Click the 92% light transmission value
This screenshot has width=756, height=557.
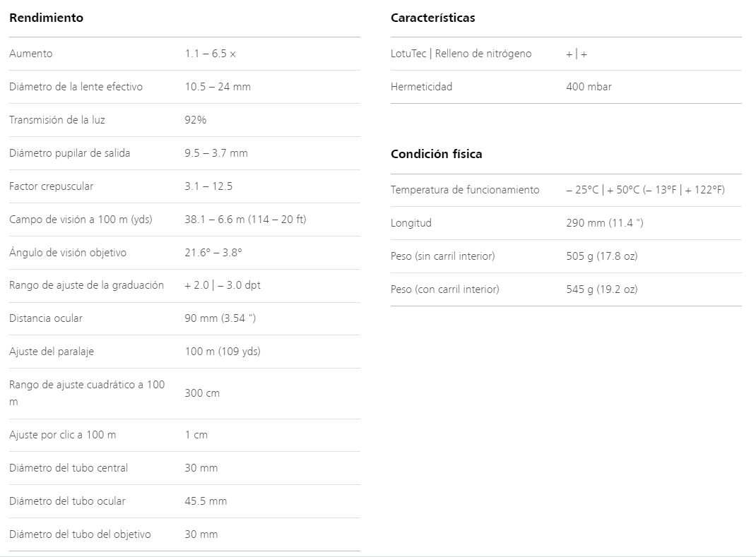195,120
